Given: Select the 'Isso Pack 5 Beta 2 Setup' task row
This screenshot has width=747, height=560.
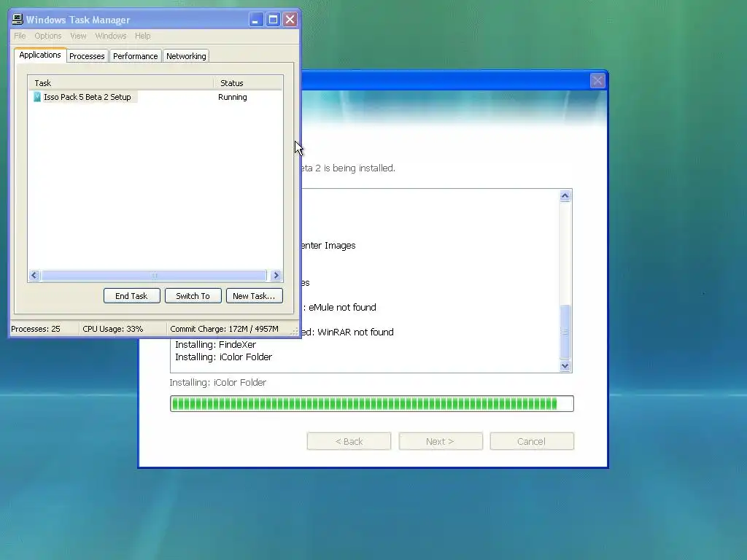Looking at the screenshot, I should click(x=155, y=97).
